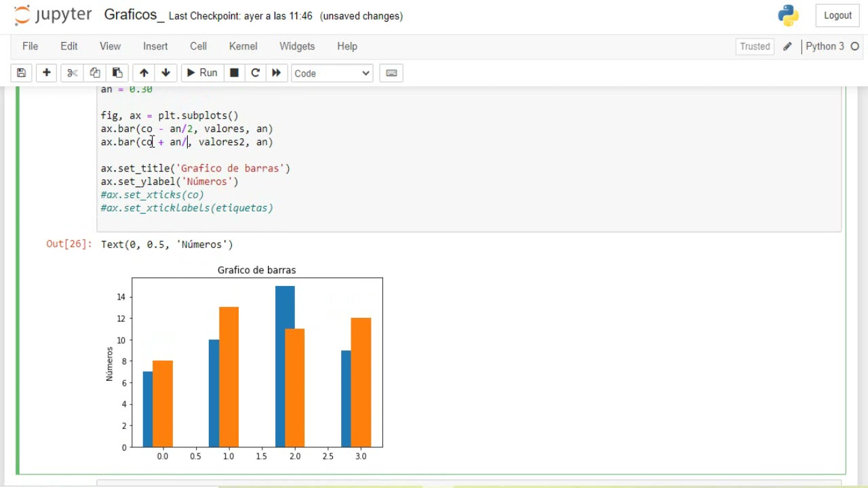The image size is (868, 488).
Task: Insert a cell below with the plus icon
Action: point(47,73)
